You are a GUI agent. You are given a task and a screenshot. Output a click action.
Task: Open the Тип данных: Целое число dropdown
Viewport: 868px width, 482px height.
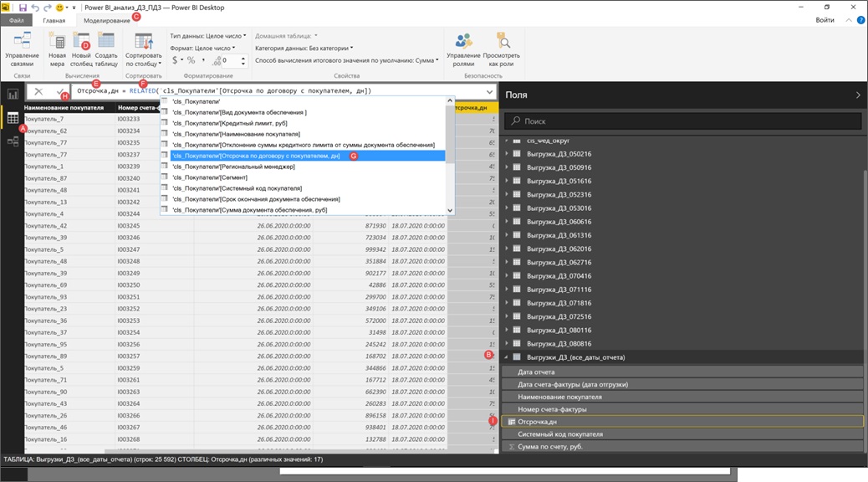coord(208,36)
